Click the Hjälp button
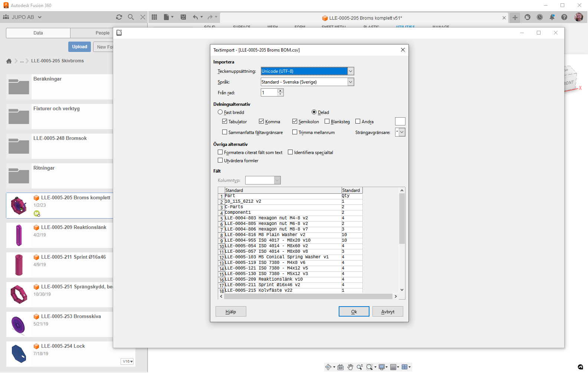The width and height of the screenshot is (588, 373). 231,312
